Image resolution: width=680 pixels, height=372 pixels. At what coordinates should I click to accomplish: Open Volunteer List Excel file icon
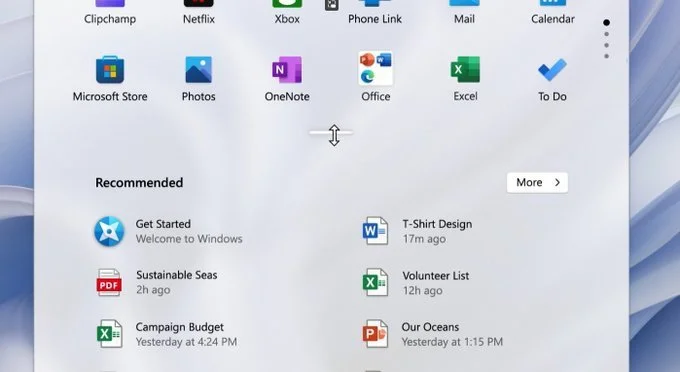point(375,282)
